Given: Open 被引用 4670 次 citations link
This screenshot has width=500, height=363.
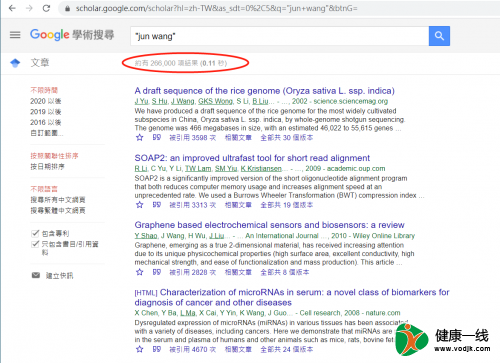Looking at the screenshot, I should 193,349.
